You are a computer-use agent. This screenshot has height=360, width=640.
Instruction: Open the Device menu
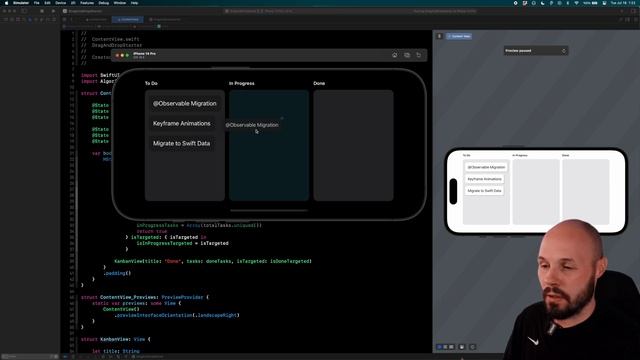(60, 3)
